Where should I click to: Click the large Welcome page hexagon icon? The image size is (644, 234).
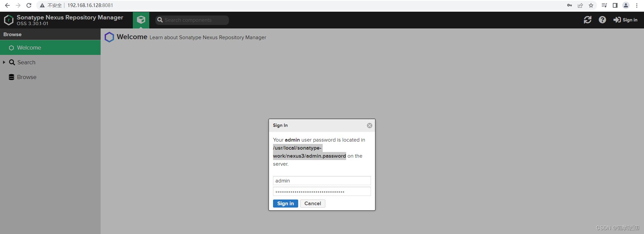(x=109, y=37)
